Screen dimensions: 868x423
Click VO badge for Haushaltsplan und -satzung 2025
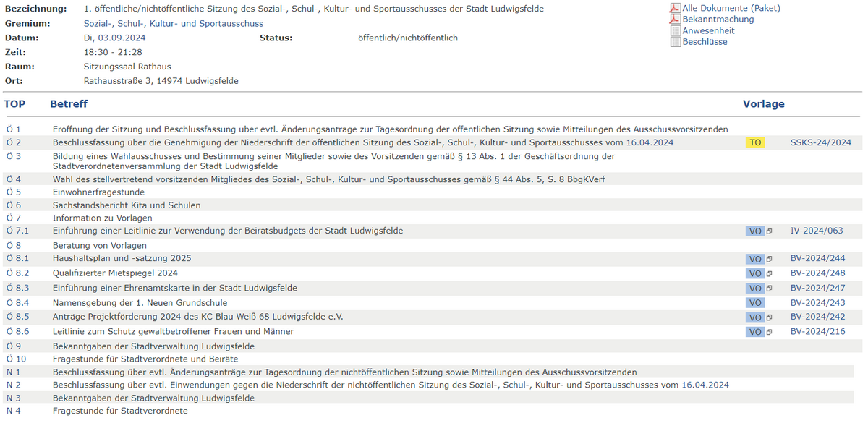coord(755,259)
